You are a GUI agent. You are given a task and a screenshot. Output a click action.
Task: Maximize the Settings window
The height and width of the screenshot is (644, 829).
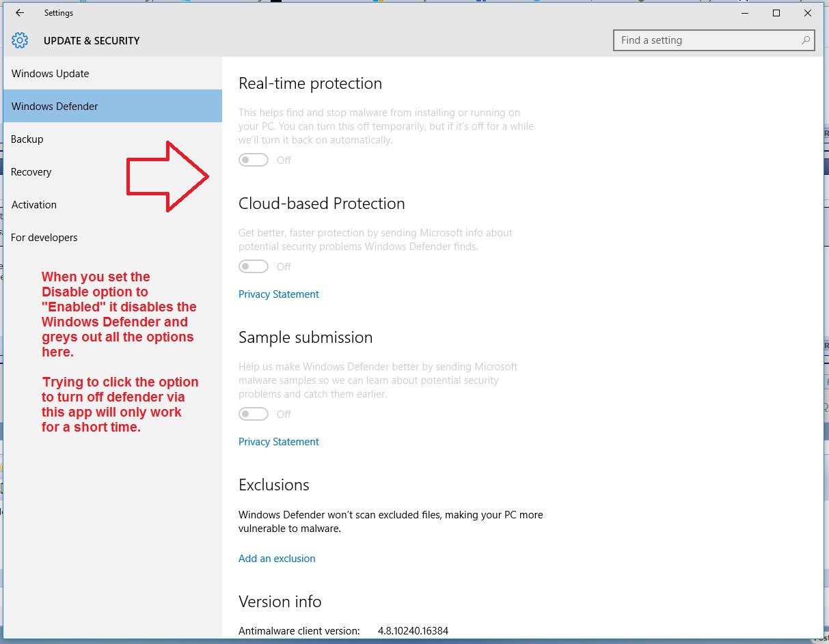pyautogui.click(x=776, y=13)
